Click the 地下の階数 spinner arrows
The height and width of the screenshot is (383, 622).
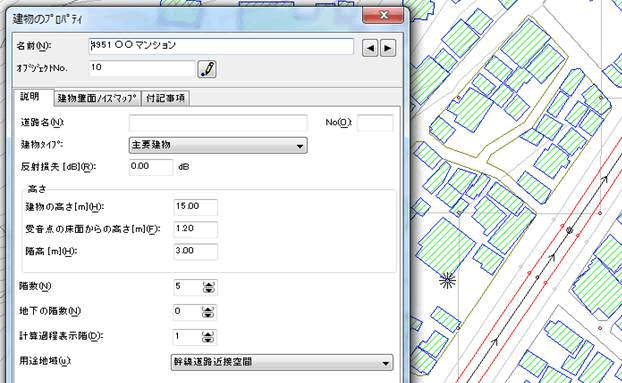209,312
